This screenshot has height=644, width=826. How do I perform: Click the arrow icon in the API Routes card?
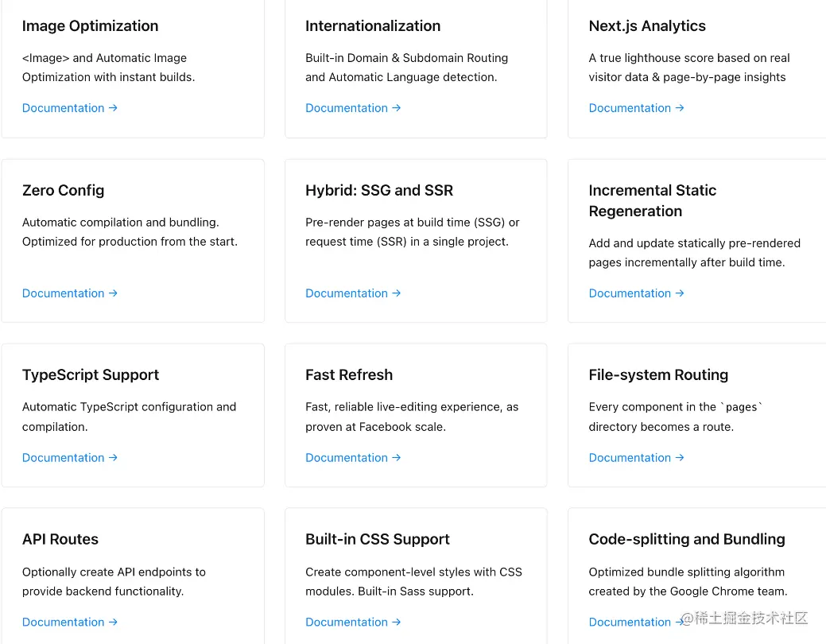(x=112, y=622)
